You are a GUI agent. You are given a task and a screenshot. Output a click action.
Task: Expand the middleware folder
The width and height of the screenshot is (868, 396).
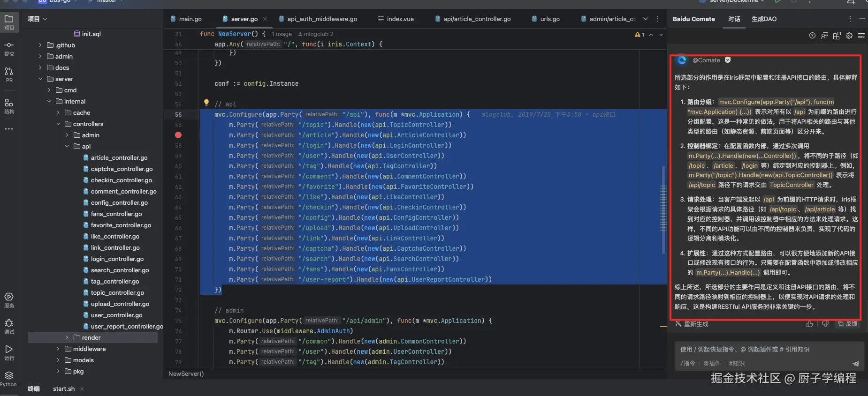tap(58, 349)
